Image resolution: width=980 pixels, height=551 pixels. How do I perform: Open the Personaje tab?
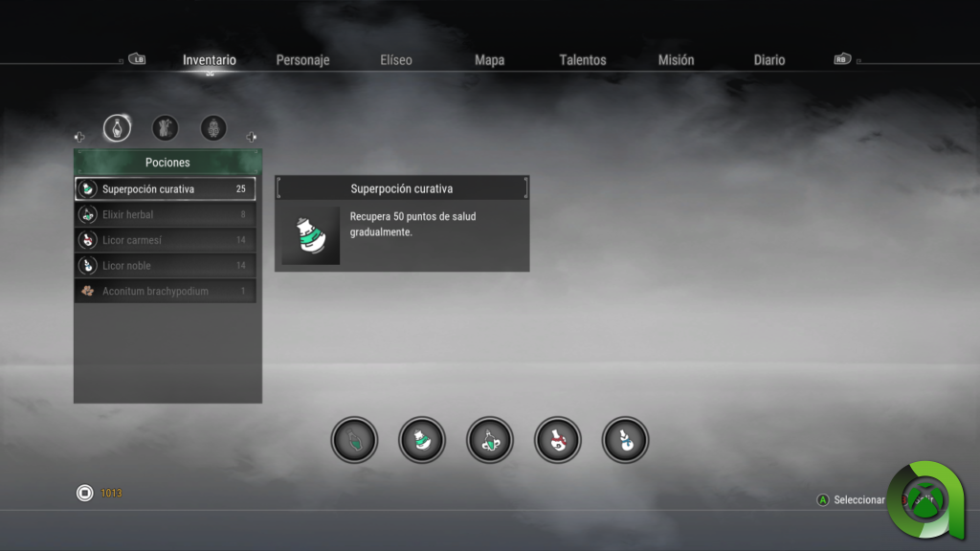pyautogui.click(x=302, y=60)
